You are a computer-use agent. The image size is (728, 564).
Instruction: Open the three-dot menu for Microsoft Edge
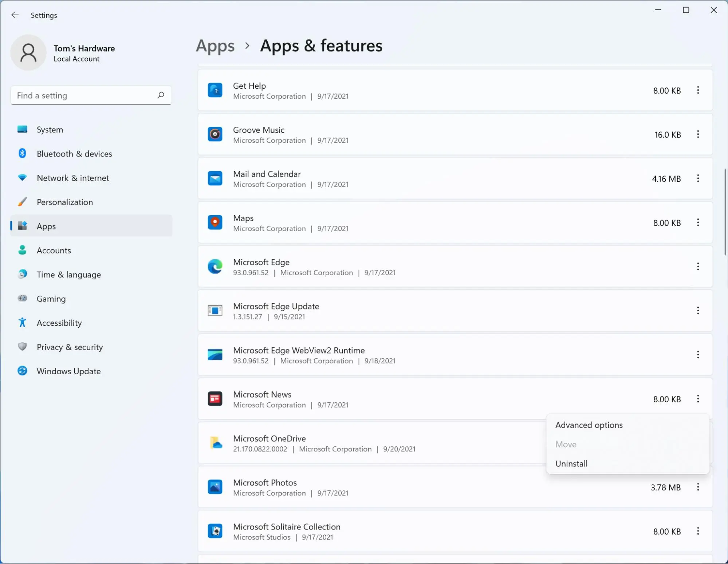coord(698,267)
